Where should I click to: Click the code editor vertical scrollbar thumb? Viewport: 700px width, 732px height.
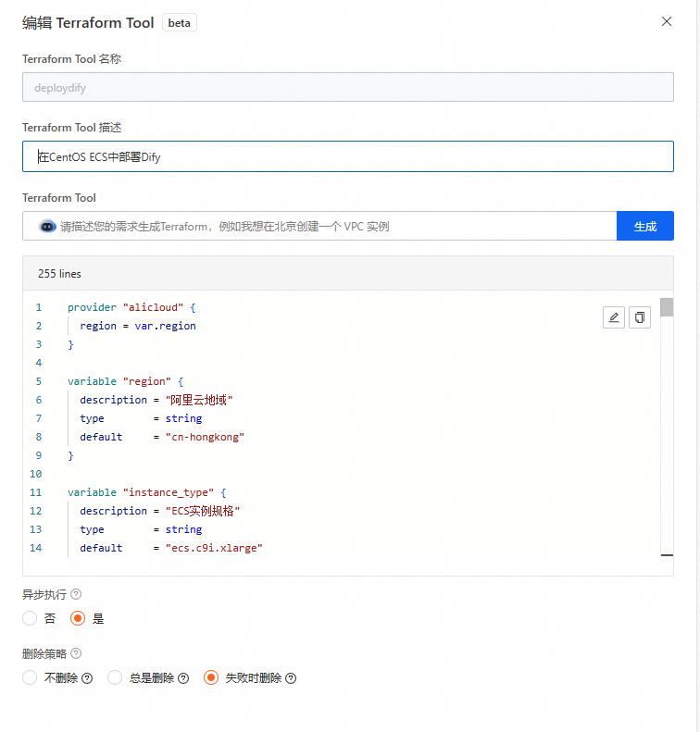pyautogui.click(x=667, y=307)
